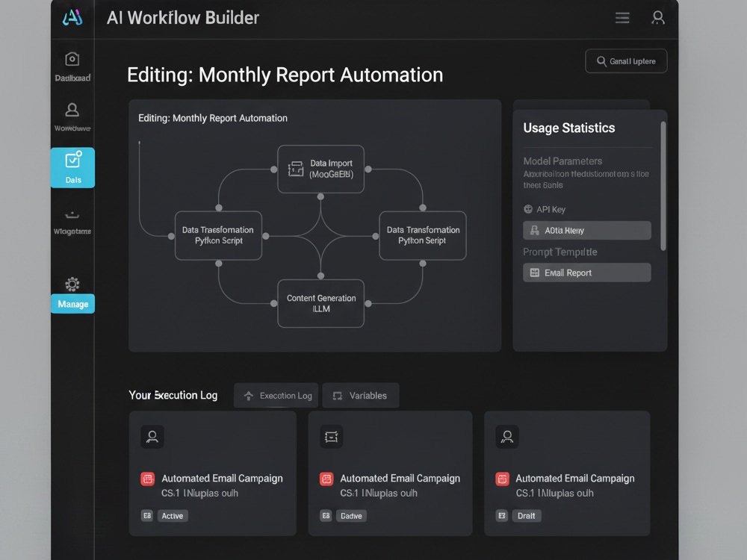Click the Variables tab icon
747x560 pixels.
tap(338, 396)
